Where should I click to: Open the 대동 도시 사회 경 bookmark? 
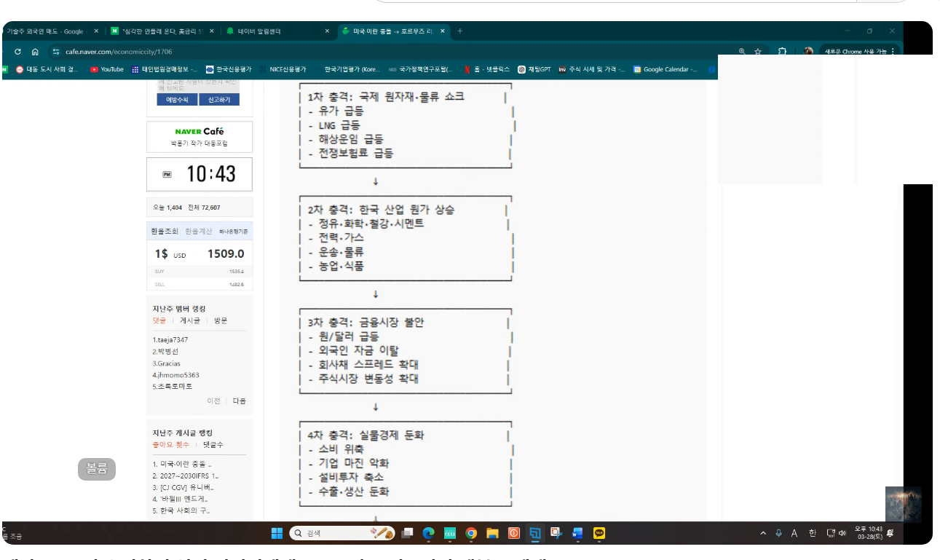pyautogui.click(x=47, y=69)
